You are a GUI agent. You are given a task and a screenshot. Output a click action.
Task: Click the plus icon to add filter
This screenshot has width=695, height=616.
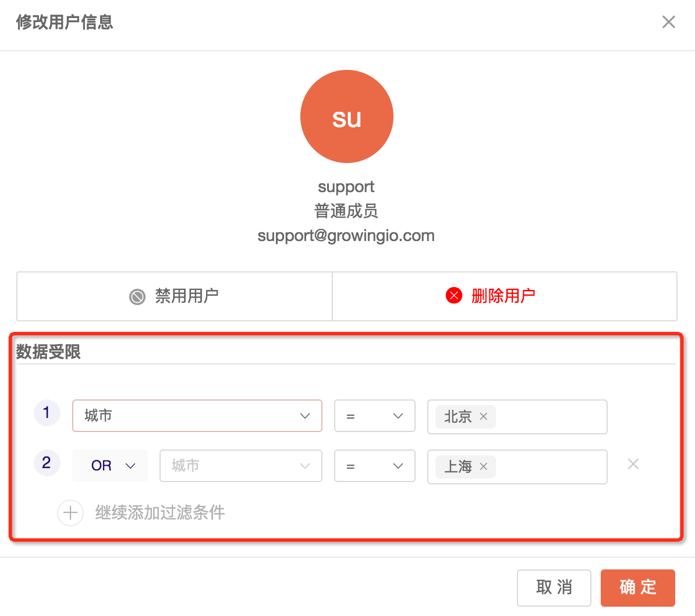pos(70,513)
